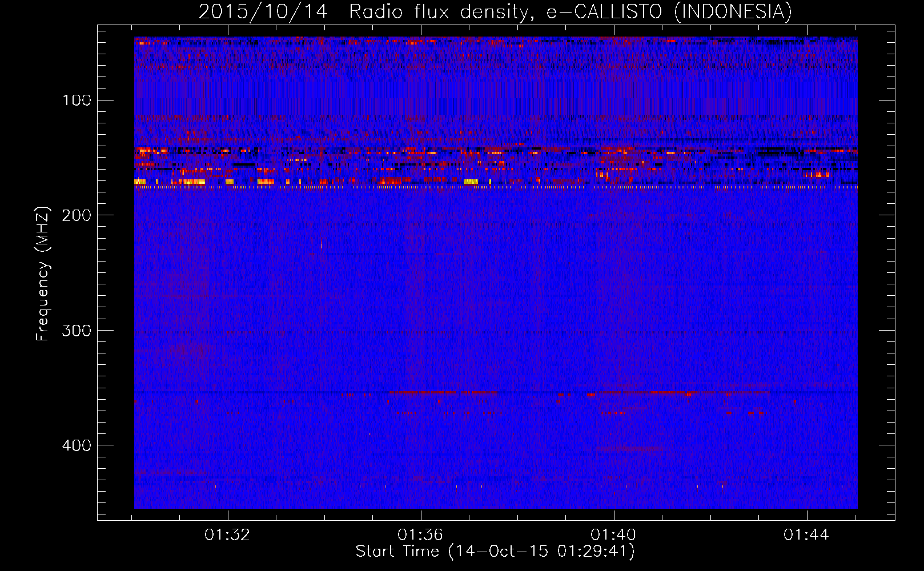Click the '01:36' time tick label

(x=420, y=535)
